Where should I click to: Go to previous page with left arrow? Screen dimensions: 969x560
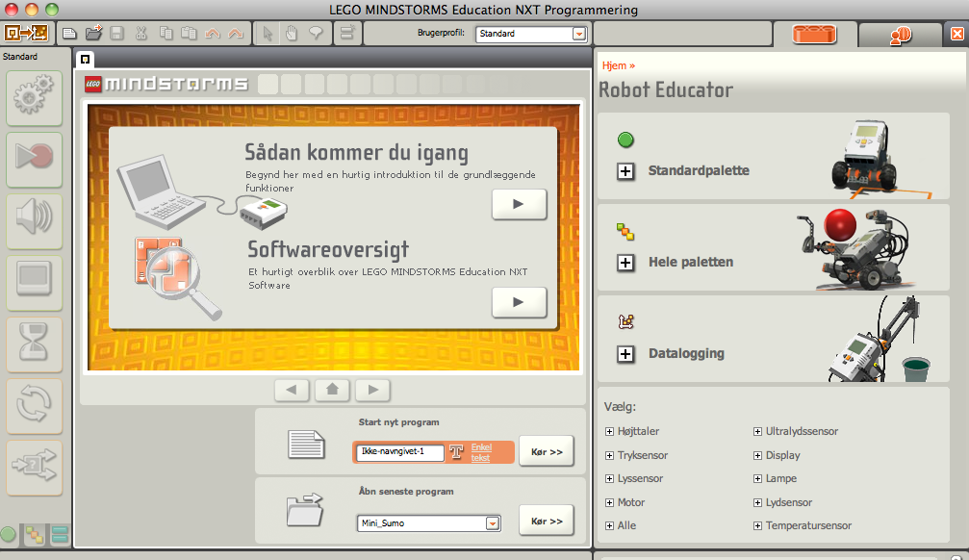click(292, 390)
